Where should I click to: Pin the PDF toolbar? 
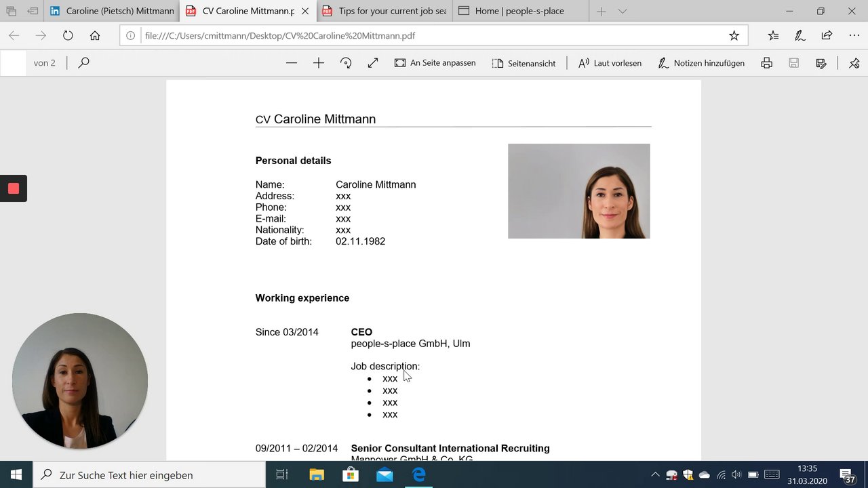point(854,63)
